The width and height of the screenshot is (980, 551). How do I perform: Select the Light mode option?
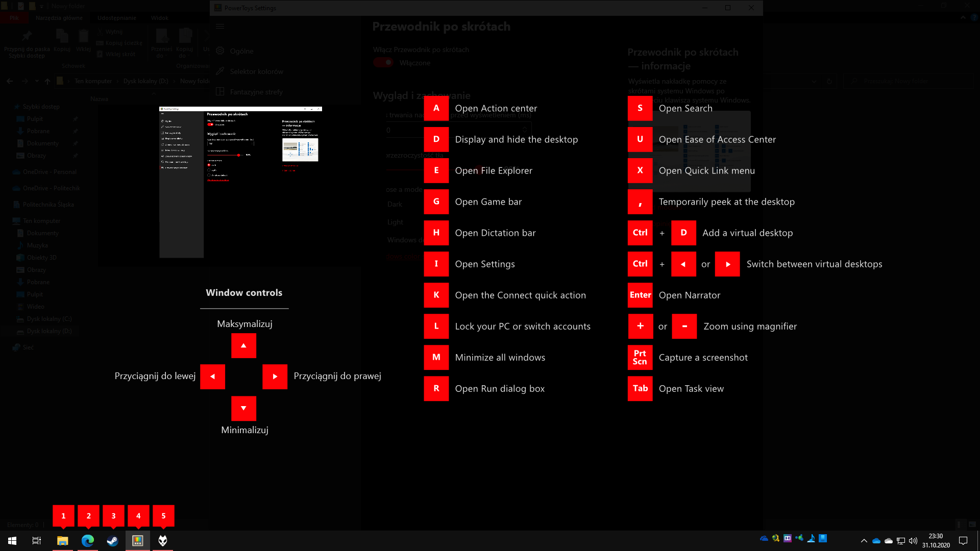click(x=395, y=222)
